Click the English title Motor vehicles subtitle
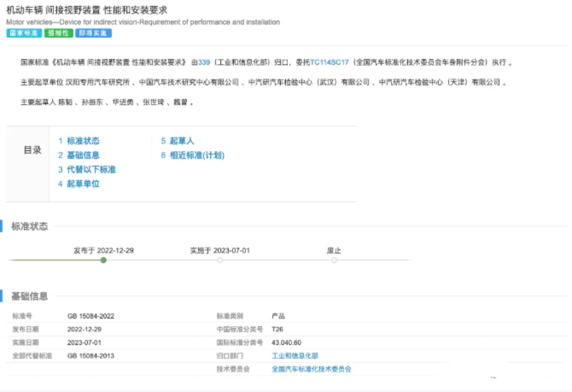 click(x=143, y=22)
